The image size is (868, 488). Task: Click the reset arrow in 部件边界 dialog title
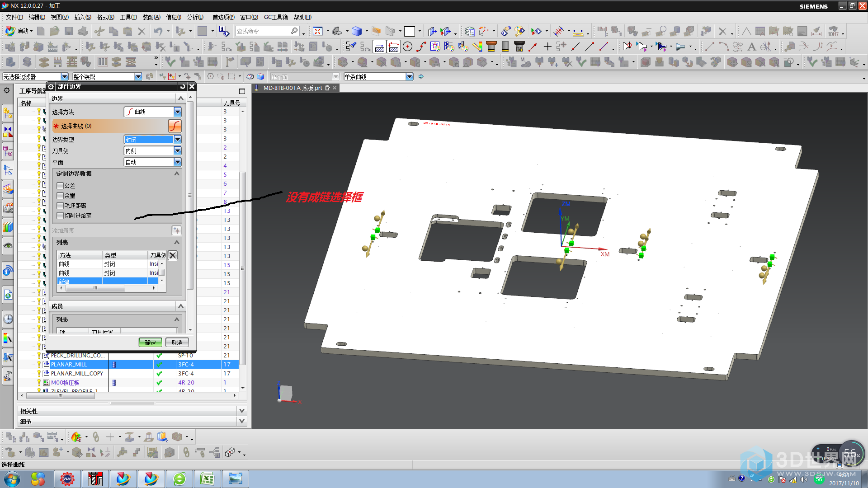tap(183, 86)
